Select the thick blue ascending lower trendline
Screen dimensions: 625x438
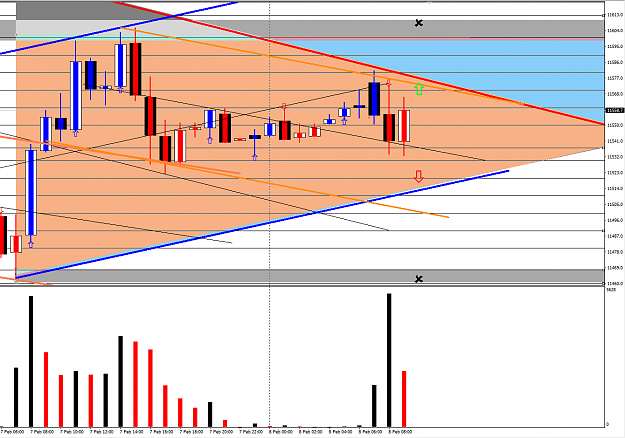(261, 224)
